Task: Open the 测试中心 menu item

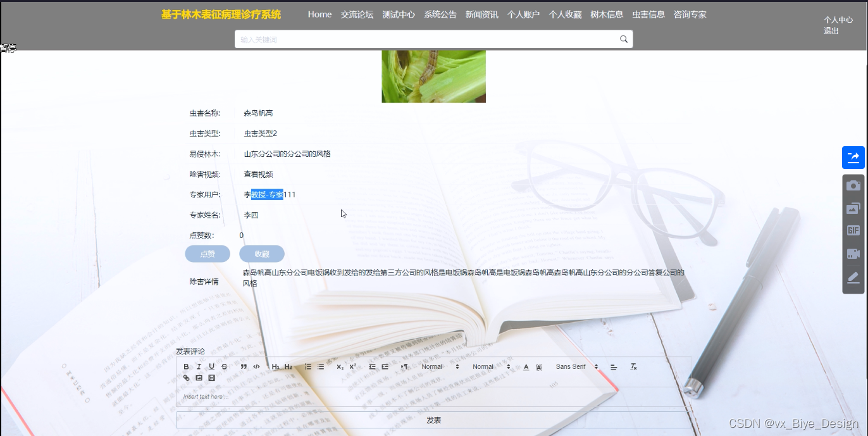Action: coord(399,15)
